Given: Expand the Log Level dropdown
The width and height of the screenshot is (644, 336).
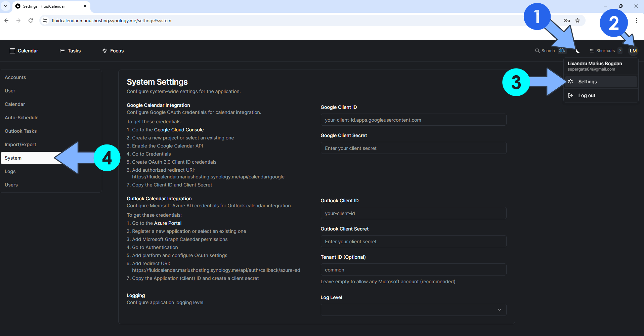Looking at the screenshot, I should (x=413, y=310).
